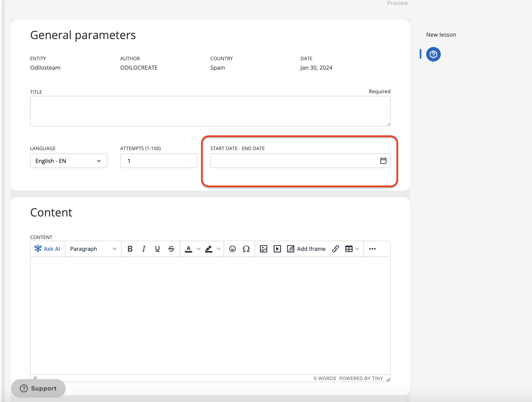This screenshot has width=532, height=402.
Task: Click the author value ODILOCREATE
Action: point(139,68)
